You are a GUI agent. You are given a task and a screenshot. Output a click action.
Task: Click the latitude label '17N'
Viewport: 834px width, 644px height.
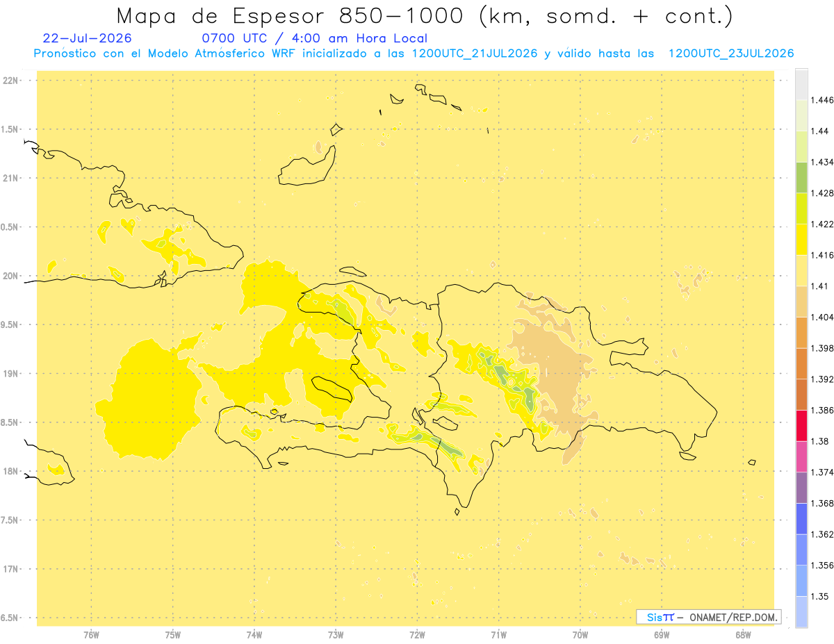click(x=10, y=569)
